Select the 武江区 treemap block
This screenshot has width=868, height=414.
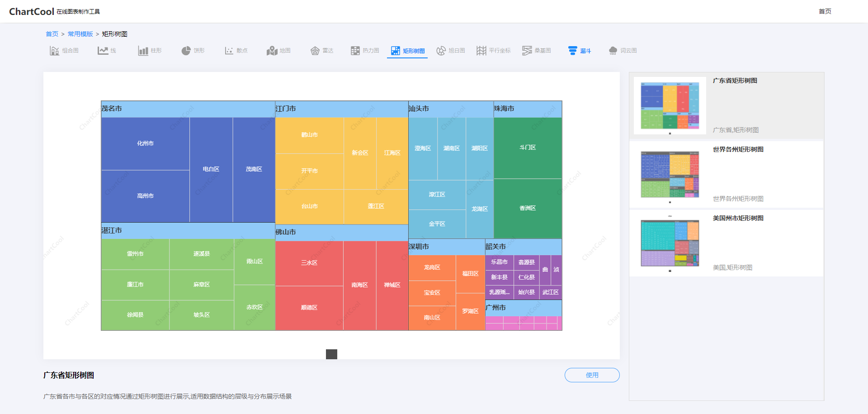pos(550,293)
